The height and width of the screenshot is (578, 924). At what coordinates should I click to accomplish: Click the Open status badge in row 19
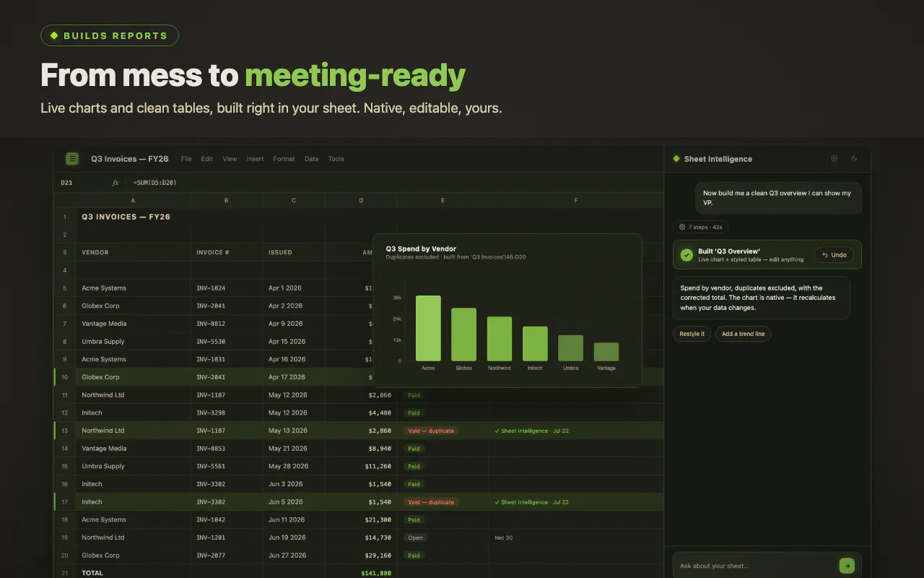(415, 538)
